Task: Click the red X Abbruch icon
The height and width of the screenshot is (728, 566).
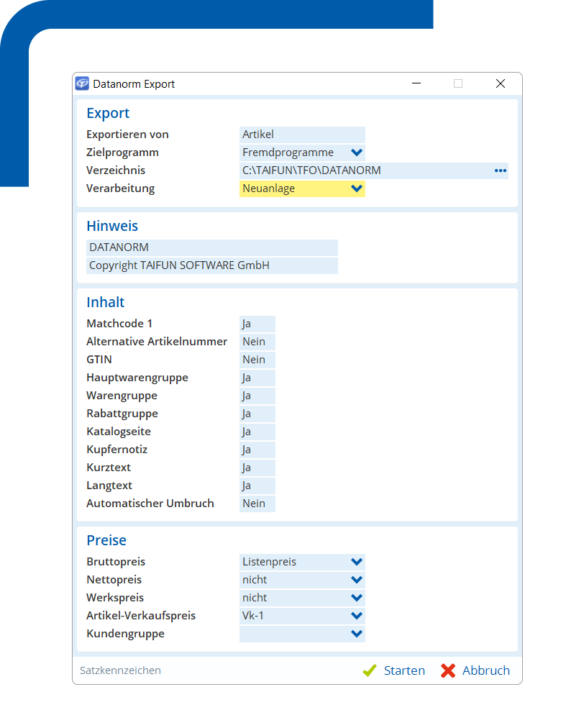Action: [x=448, y=670]
